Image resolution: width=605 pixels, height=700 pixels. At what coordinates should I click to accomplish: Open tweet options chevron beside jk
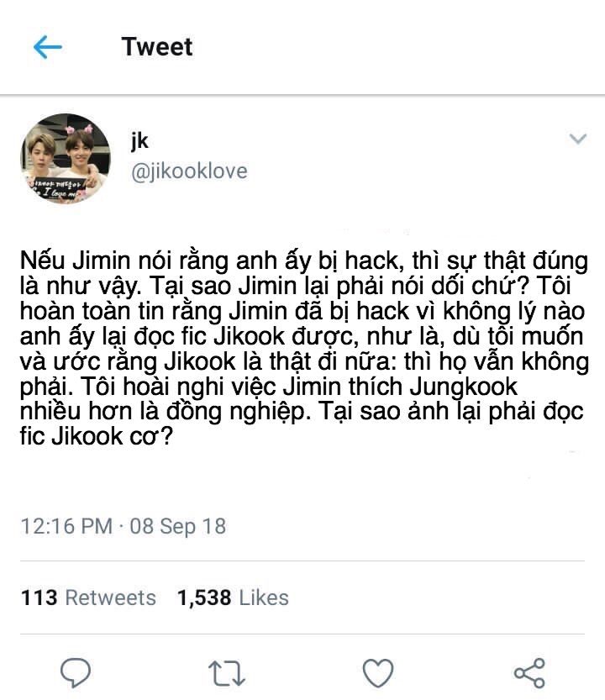pyautogui.click(x=578, y=139)
